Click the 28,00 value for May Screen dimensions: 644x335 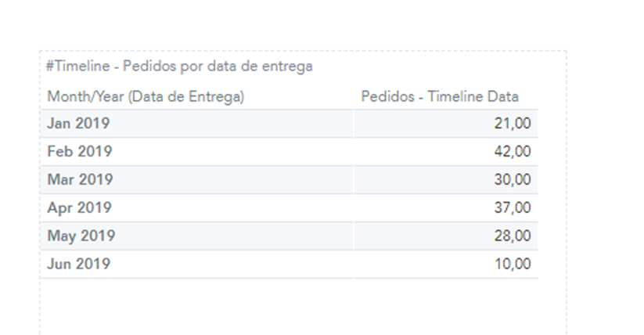point(513,236)
